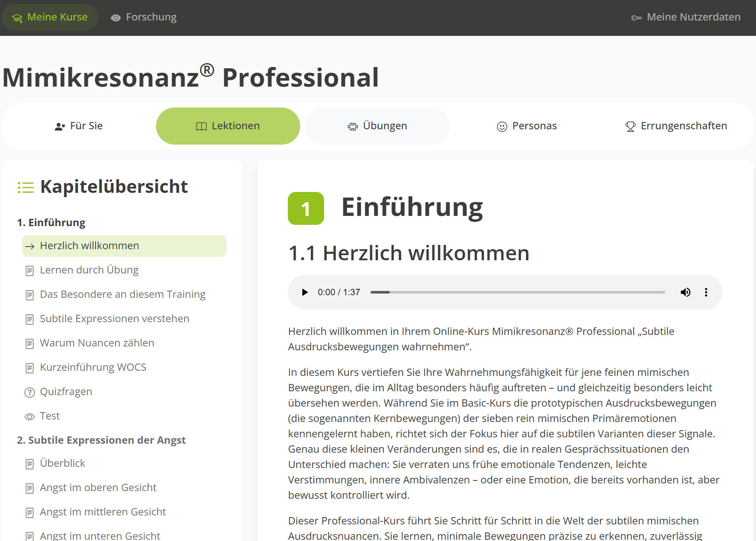Select the 1. Einführung chapter heading
This screenshot has height=541, width=756.
tap(51, 222)
